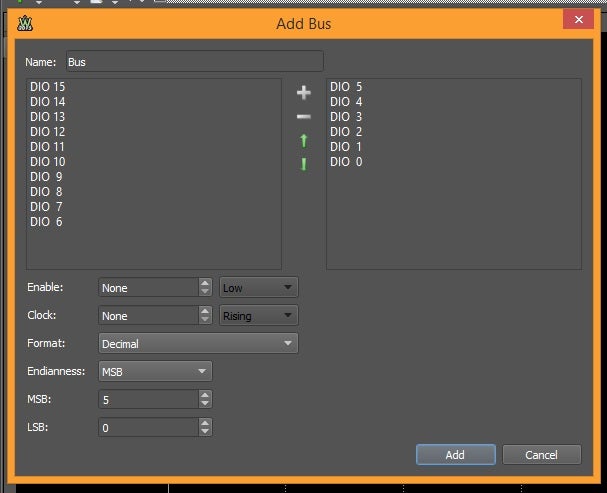Click the minus icon to remove signal
Image resolution: width=607 pixels, height=493 pixels.
[304, 117]
